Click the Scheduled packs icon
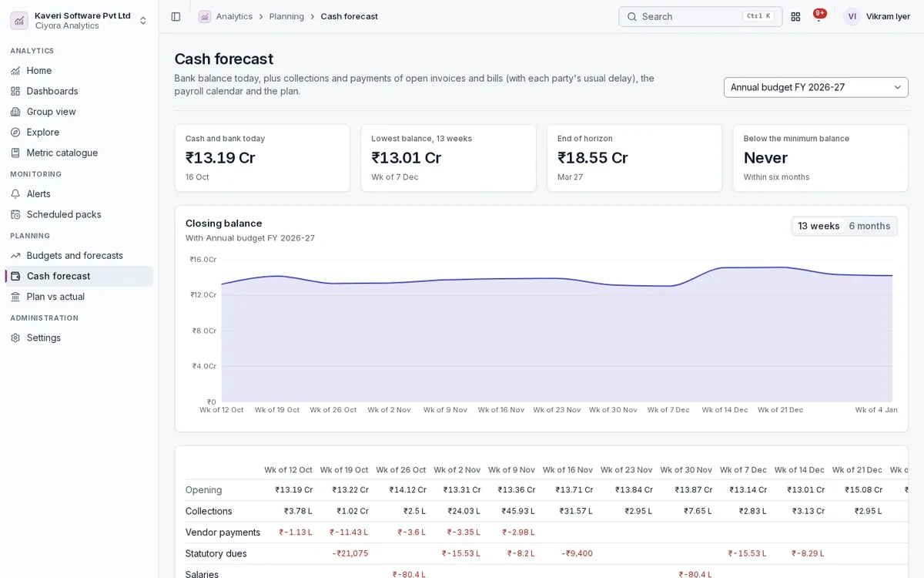 point(15,214)
